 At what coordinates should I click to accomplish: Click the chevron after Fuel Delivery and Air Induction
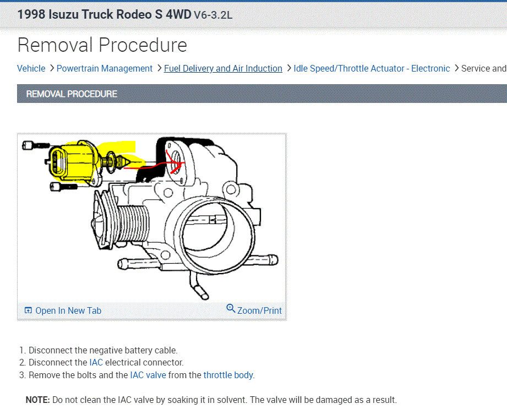(x=289, y=68)
